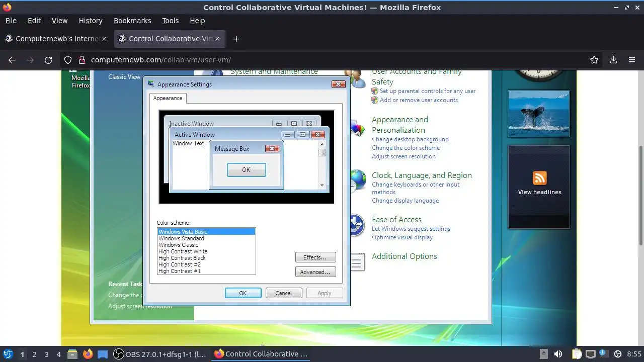Click Change the color scheme link
The width and height of the screenshot is (644, 362).
[x=406, y=148]
